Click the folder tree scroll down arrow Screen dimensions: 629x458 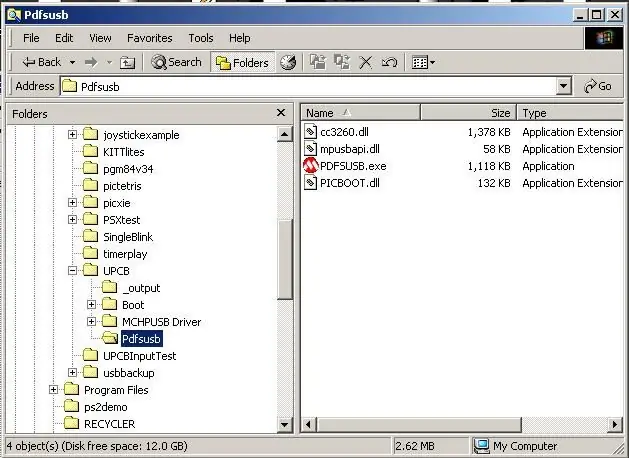[284, 425]
